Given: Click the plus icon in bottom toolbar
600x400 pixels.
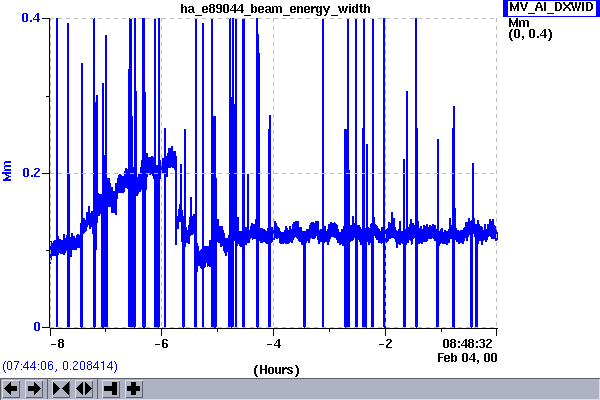Looking at the screenshot, I should pos(134,388).
